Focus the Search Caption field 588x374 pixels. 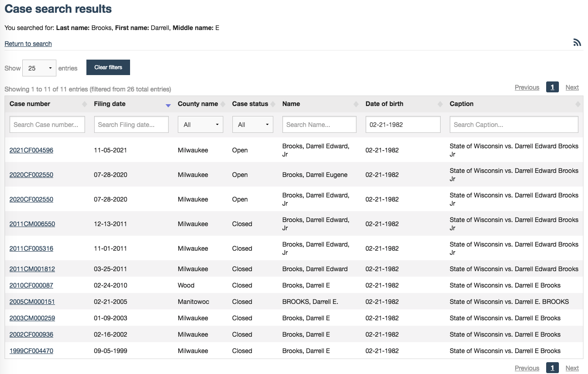click(514, 125)
